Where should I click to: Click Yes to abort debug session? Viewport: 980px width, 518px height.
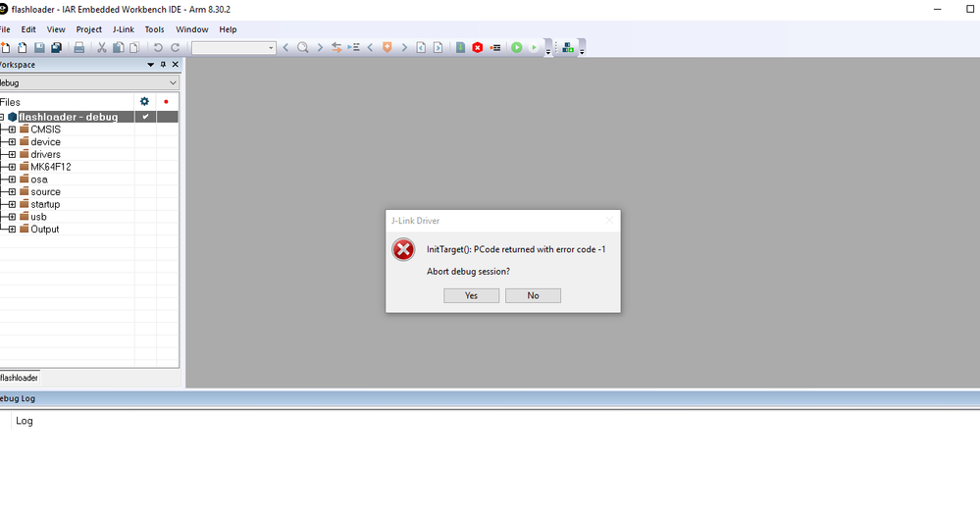click(x=471, y=295)
